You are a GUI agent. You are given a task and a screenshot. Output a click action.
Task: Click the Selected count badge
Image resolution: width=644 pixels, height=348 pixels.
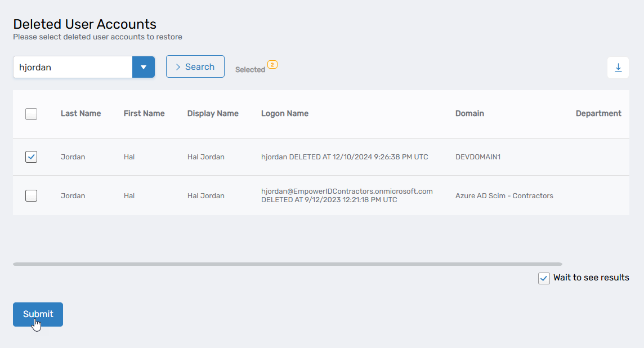272,65
